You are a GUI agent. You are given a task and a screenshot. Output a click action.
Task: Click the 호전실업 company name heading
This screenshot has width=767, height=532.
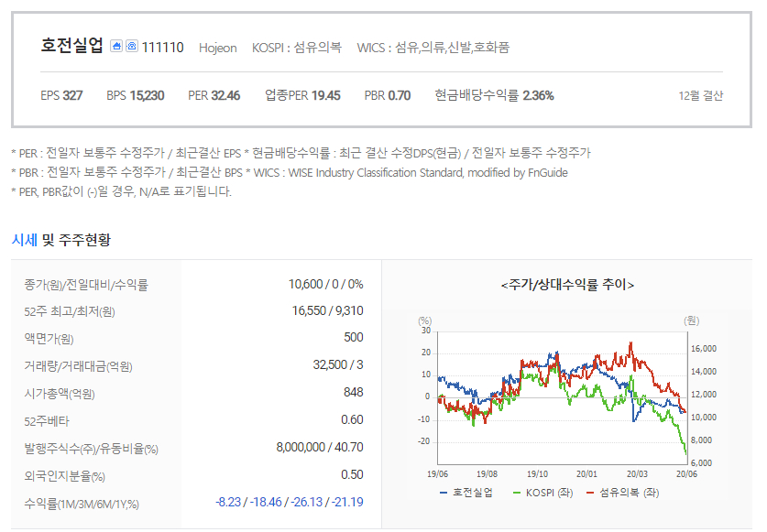(71, 46)
